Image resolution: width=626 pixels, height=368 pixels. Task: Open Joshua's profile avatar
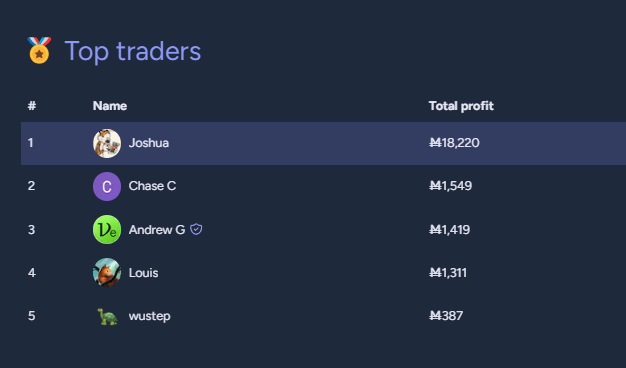click(107, 143)
